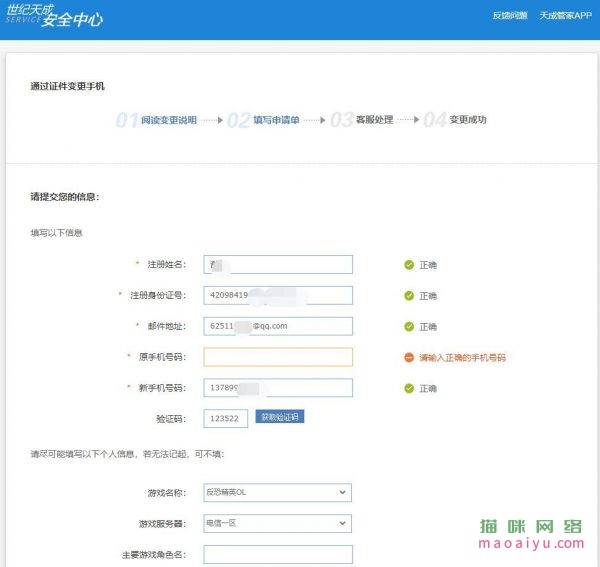
Task: Click orange error icon beside 原手机号码
Action: pyautogui.click(x=409, y=357)
